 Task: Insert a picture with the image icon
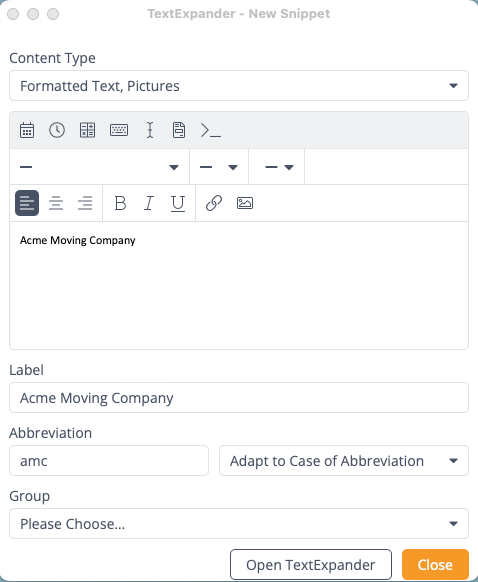(x=245, y=203)
